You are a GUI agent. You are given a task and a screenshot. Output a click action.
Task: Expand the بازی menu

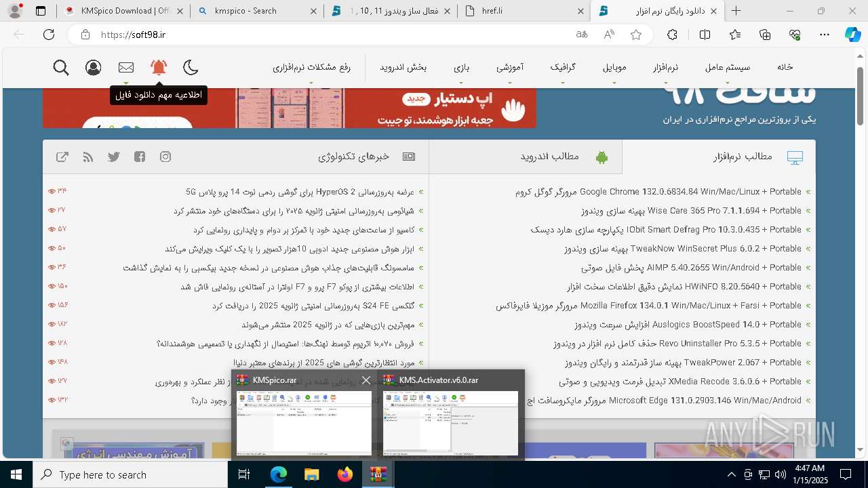click(462, 66)
